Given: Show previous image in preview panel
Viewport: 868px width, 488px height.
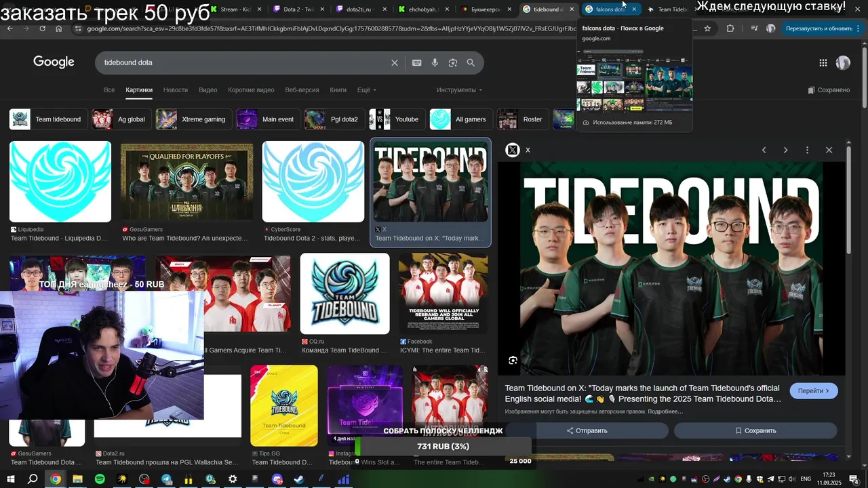Looking at the screenshot, I should 764,150.
